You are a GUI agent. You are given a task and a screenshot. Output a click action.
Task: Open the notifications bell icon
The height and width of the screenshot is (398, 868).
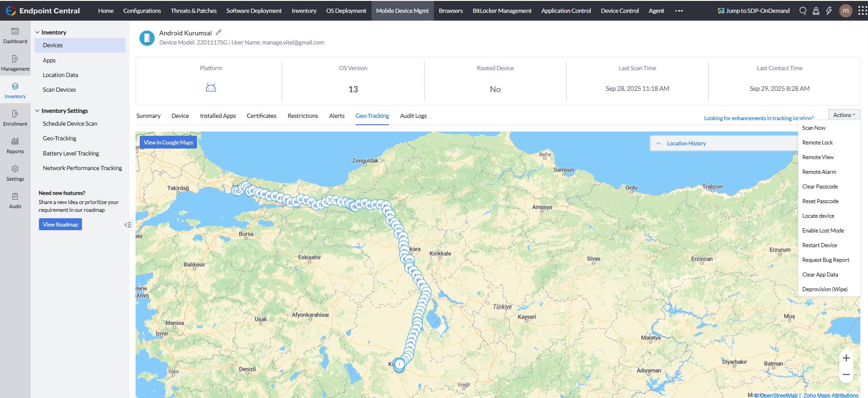pos(816,11)
